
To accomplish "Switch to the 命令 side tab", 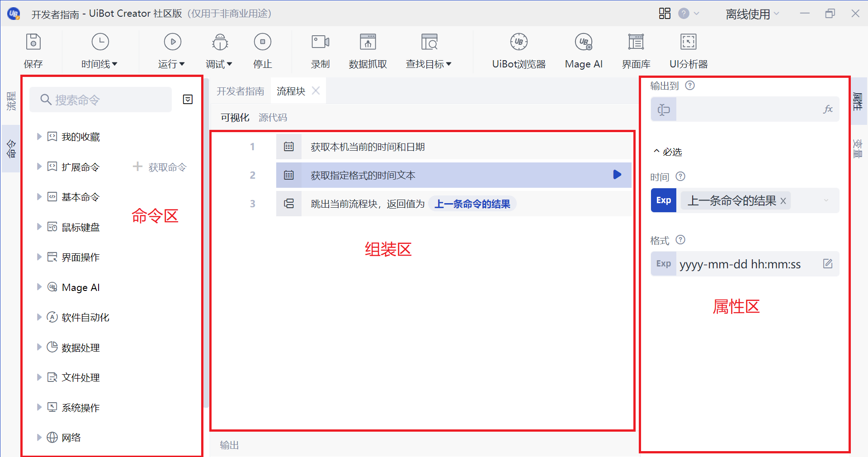I will coord(11,148).
